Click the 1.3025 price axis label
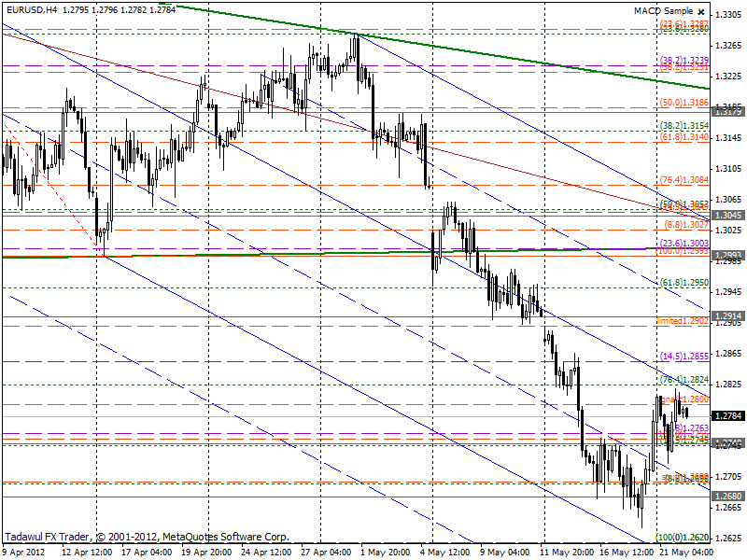Image resolution: width=747 pixels, height=560 pixels. (x=728, y=230)
